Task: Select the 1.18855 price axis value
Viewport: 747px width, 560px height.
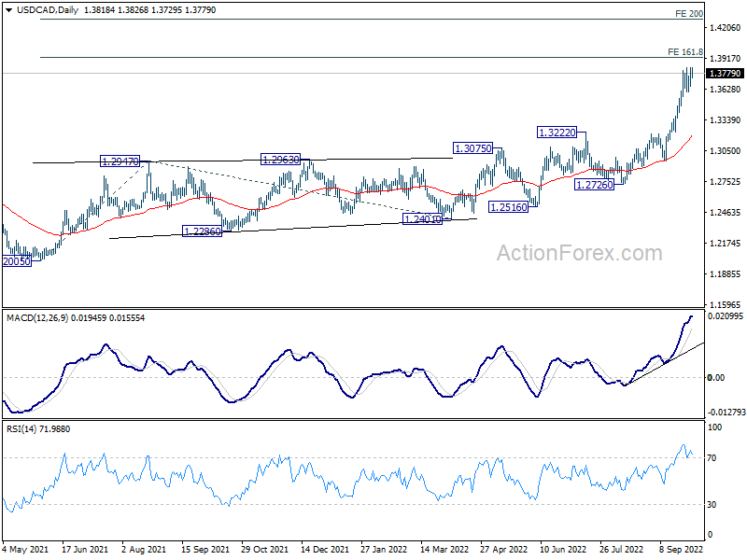Action: (726, 274)
